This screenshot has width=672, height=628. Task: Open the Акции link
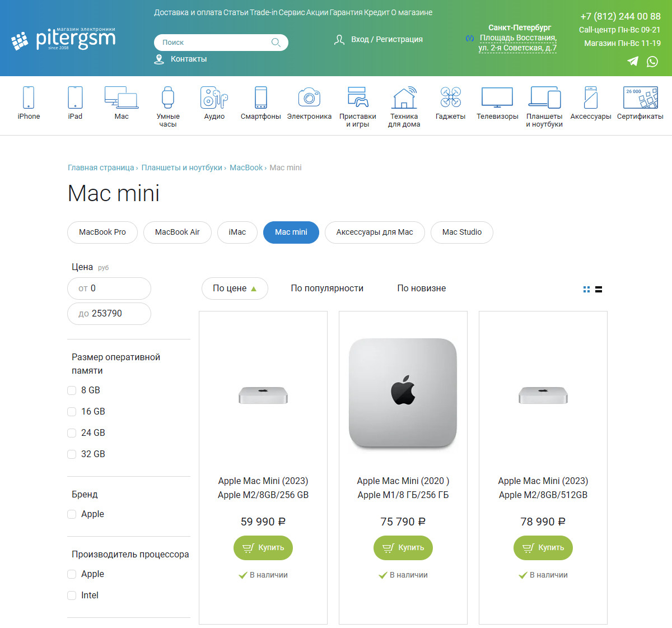click(x=317, y=12)
